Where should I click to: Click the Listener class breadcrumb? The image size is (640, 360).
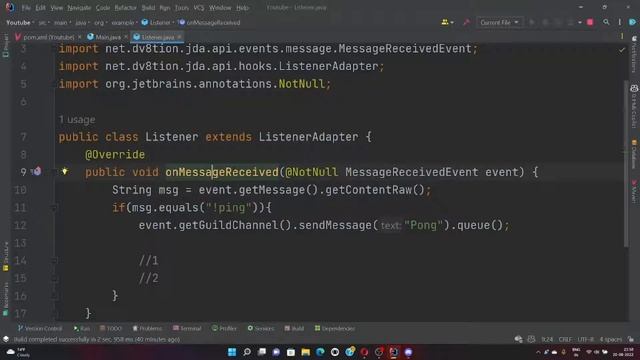[x=156, y=23]
